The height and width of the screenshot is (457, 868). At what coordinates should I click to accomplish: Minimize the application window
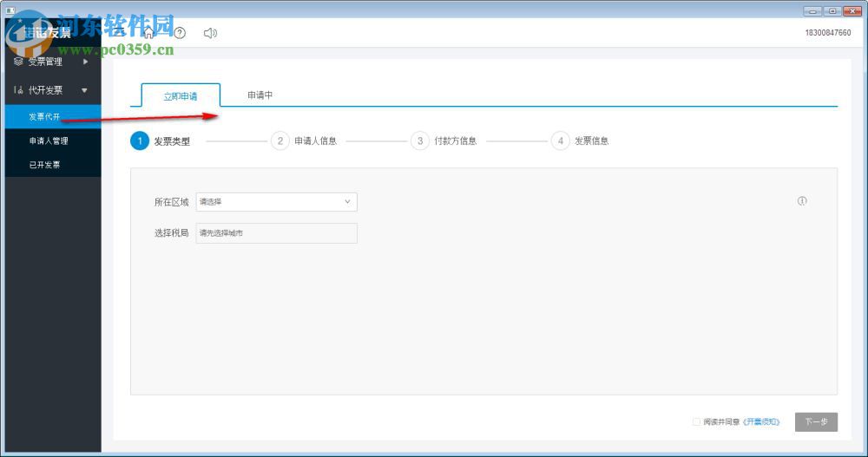coord(812,11)
